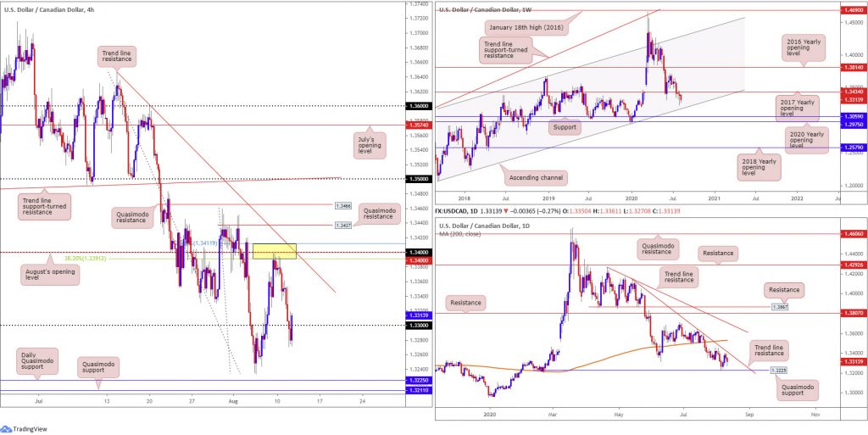Viewport: 868px width, 435px height.
Task: Click the 1.38070 daily price label
Action: (854, 313)
